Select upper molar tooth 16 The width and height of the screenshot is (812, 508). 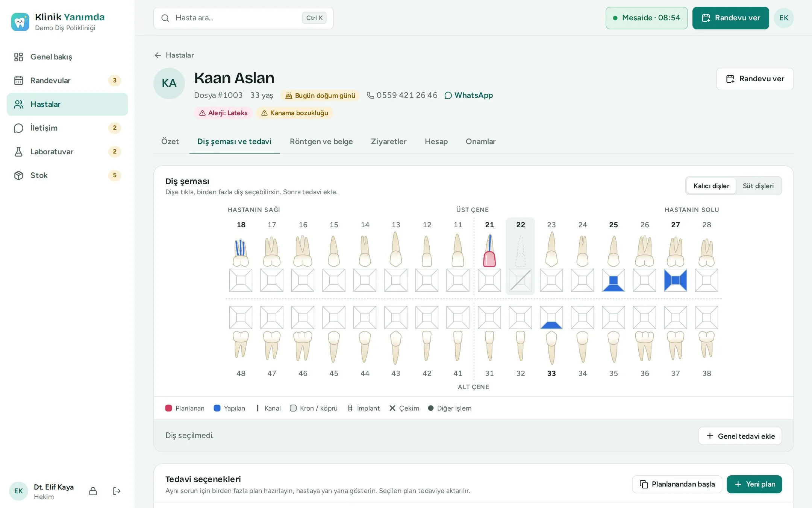pos(303,251)
